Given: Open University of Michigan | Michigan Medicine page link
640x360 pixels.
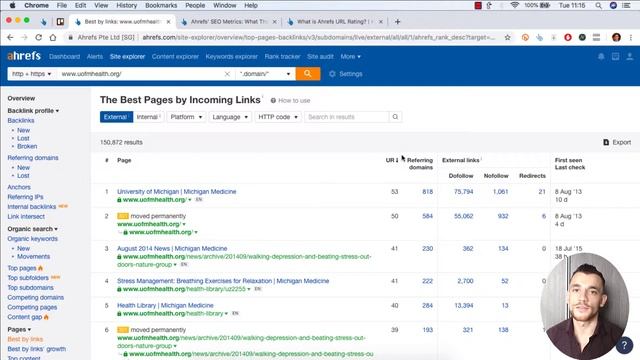Looking at the screenshot, I should 176,191.
